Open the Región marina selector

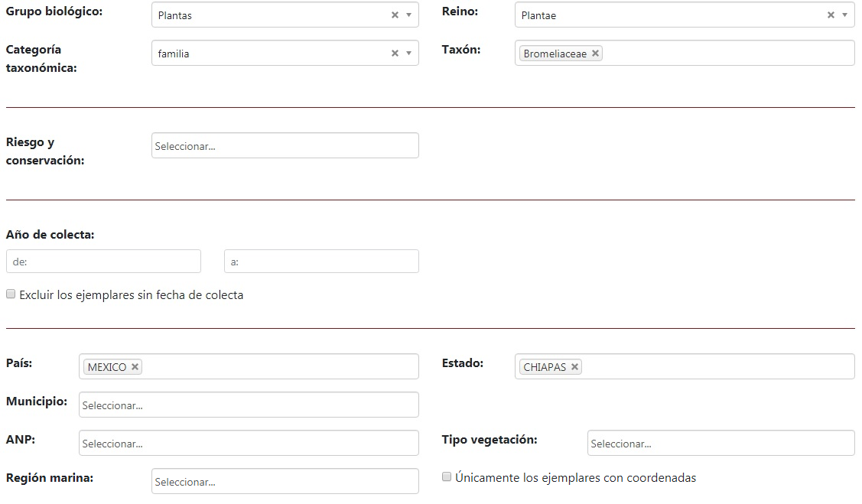coord(285,482)
